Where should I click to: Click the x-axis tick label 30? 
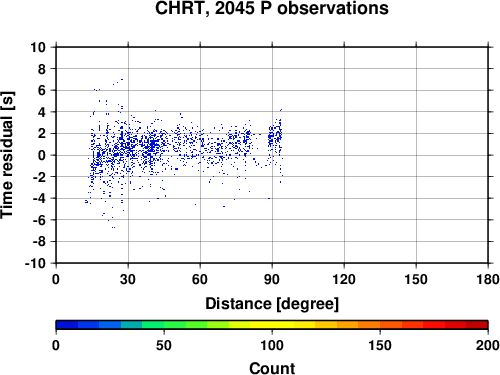tap(128, 279)
